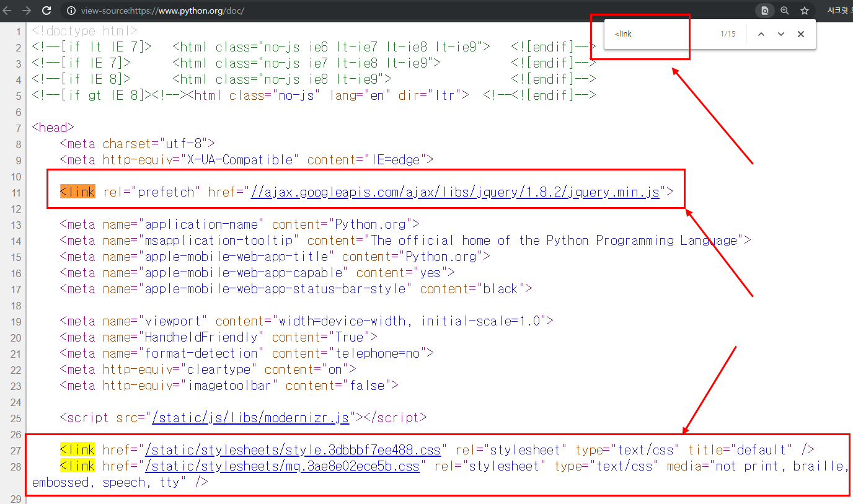This screenshot has height=504, width=853.
Task: Open the style.3dbbbf7ee488.css link
Action: [x=293, y=450]
